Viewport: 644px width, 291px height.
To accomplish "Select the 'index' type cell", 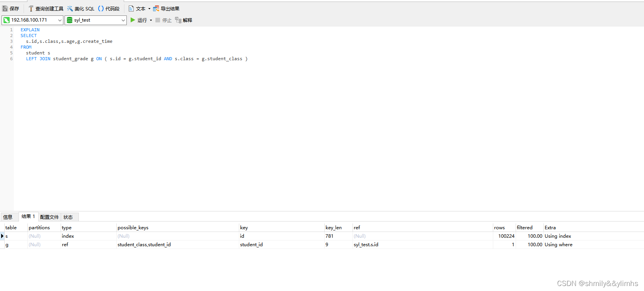I will click(x=89, y=236).
